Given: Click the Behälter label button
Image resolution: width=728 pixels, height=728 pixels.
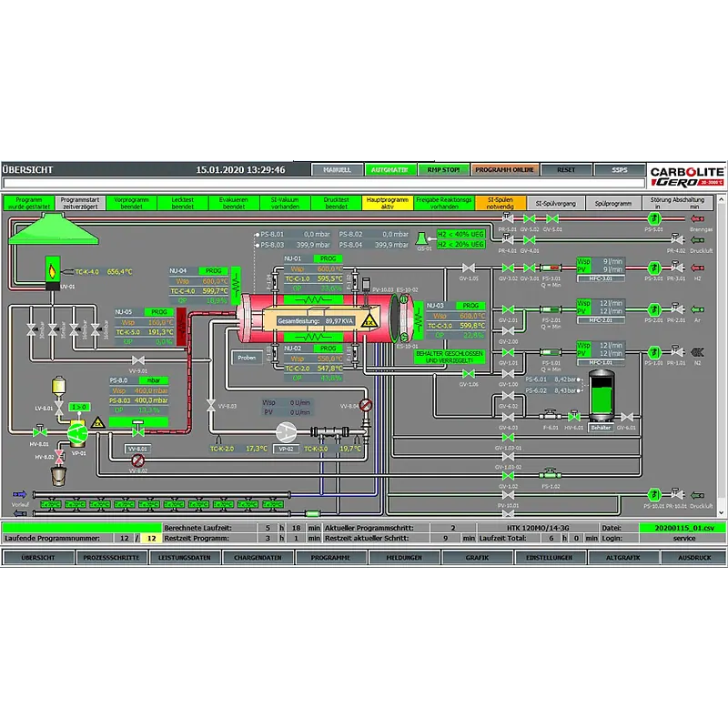Looking at the screenshot, I should click(x=601, y=428).
